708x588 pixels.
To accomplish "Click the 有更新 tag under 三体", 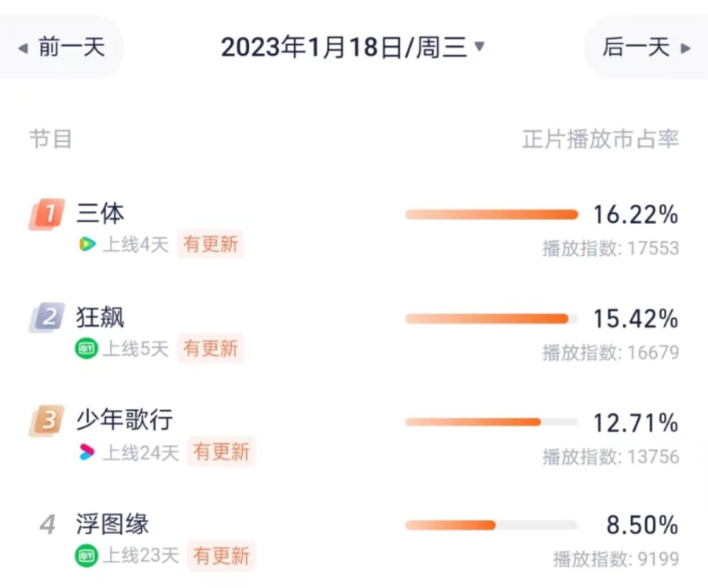I will point(210,244).
